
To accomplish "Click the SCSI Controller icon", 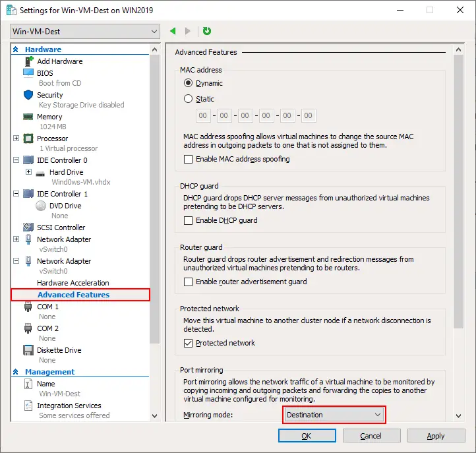I will pos(28,227).
